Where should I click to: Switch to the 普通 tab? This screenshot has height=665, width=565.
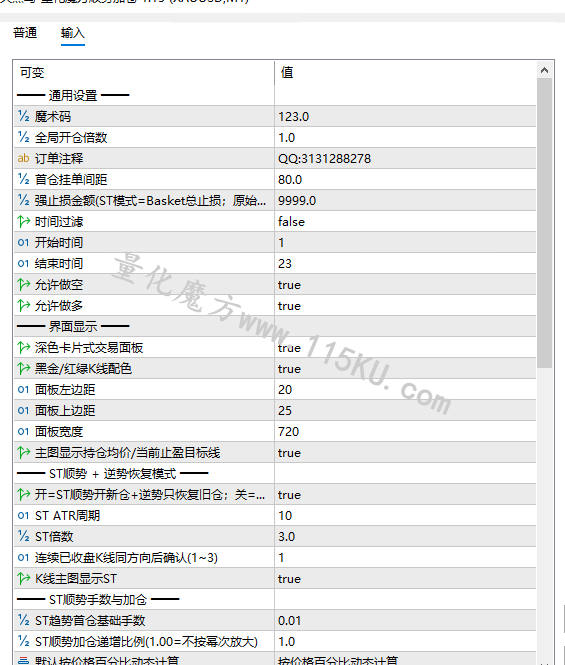tap(25, 33)
